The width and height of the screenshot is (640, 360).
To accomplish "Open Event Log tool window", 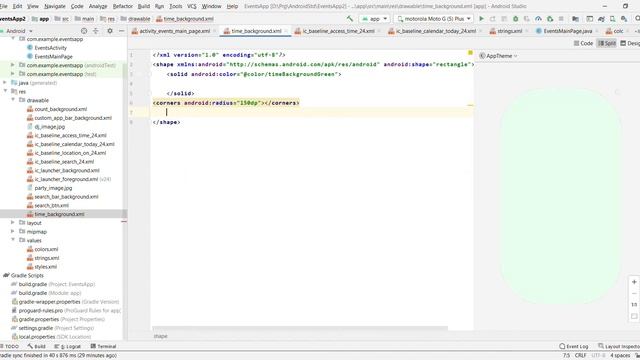I will coord(574,346).
